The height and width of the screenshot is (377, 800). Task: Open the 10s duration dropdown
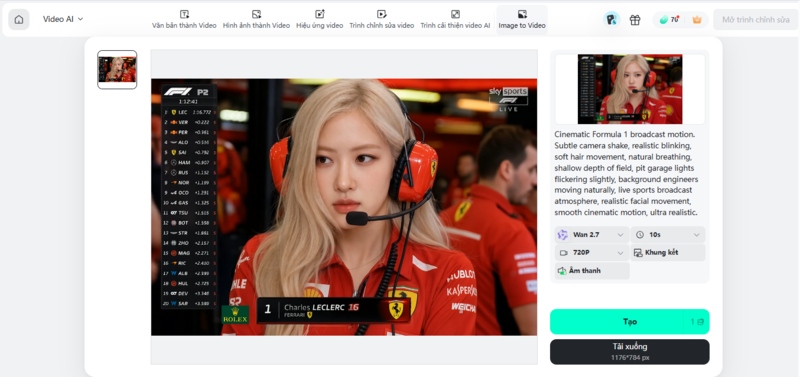(668, 235)
